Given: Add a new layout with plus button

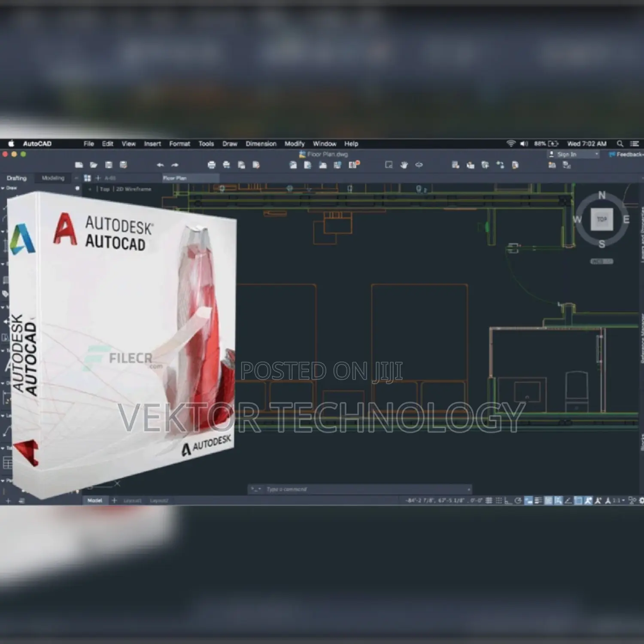Looking at the screenshot, I should pos(114,501).
